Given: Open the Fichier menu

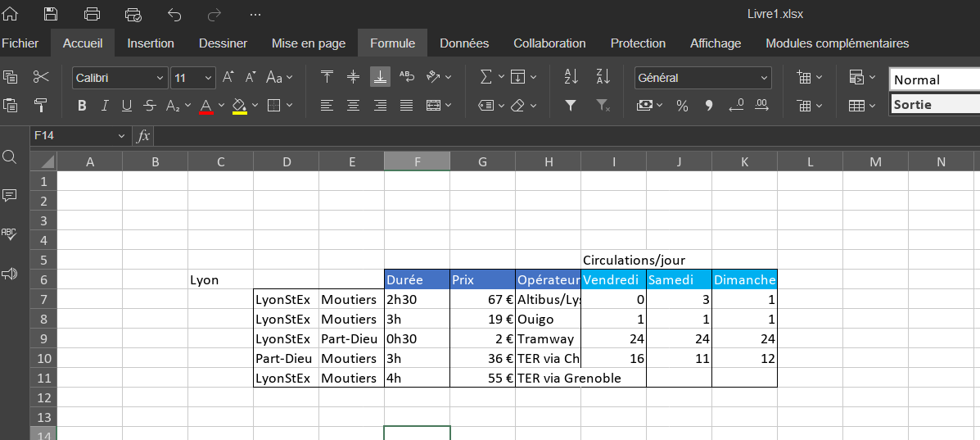Looking at the screenshot, I should (x=20, y=43).
